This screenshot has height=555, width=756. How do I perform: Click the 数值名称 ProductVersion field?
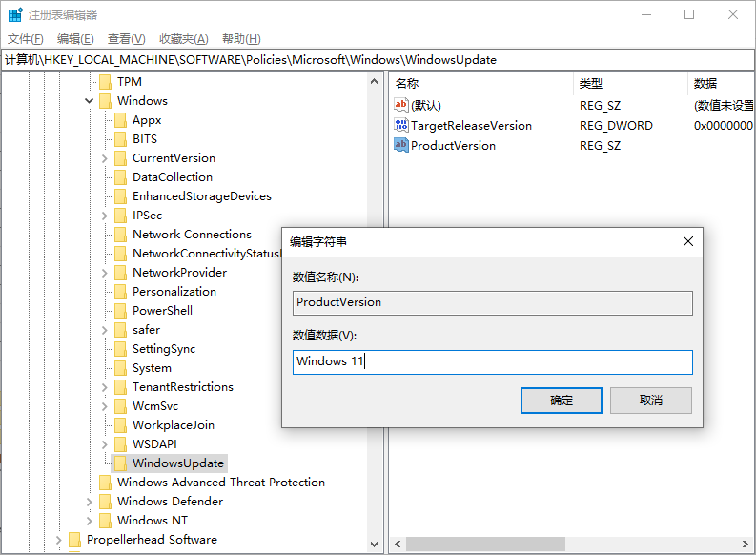[493, 303]
